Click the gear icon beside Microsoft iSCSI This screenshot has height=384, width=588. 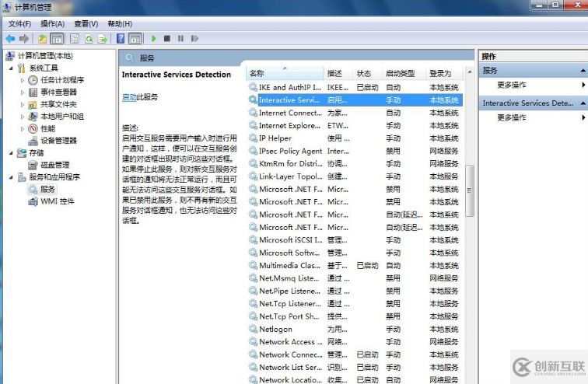[253, 239]
